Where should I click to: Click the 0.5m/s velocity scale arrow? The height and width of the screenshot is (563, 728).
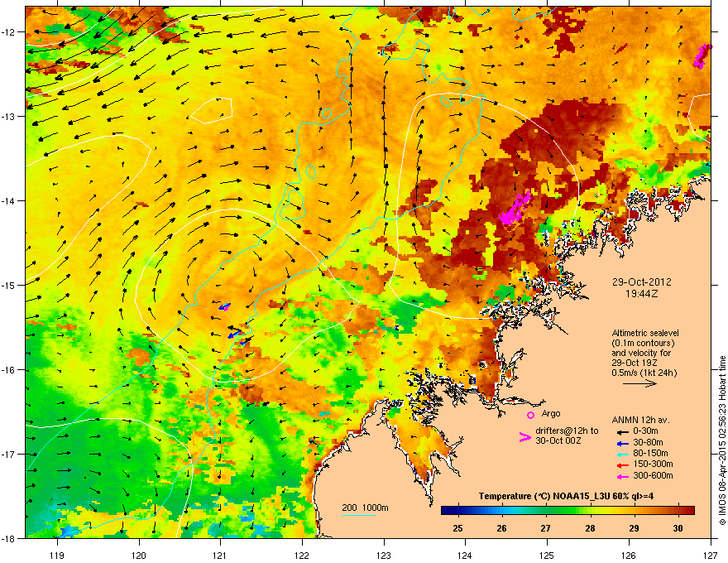coord(639,383)
